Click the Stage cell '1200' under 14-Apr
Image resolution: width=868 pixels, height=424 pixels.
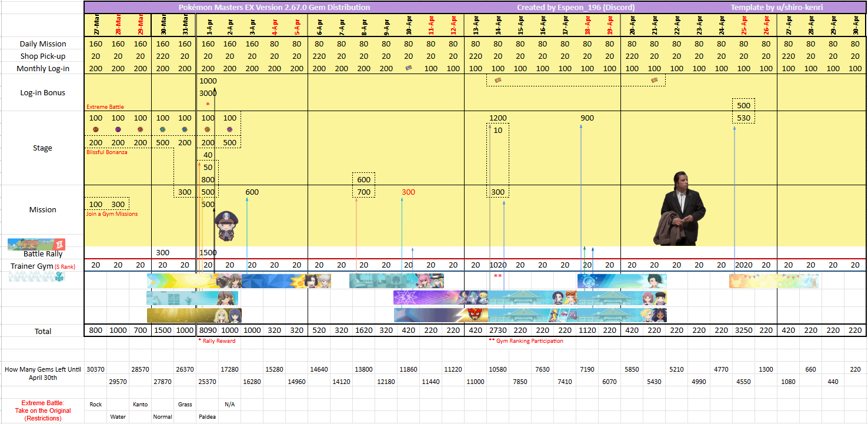[x=498, y=118]
